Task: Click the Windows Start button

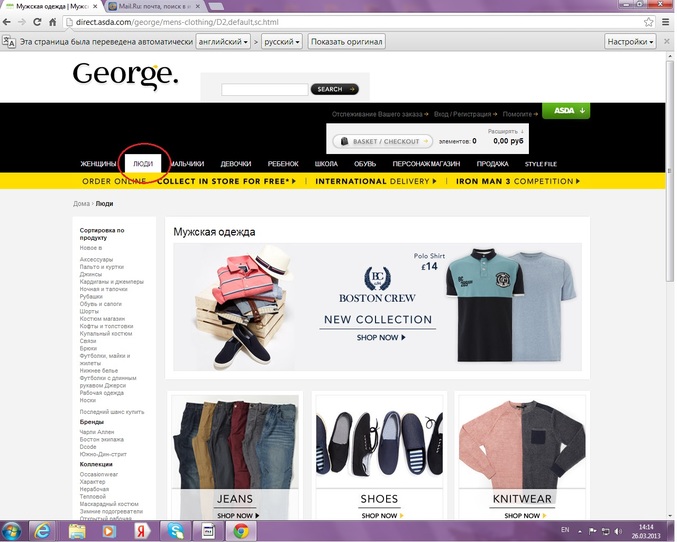Action: [x=12, y=530]
